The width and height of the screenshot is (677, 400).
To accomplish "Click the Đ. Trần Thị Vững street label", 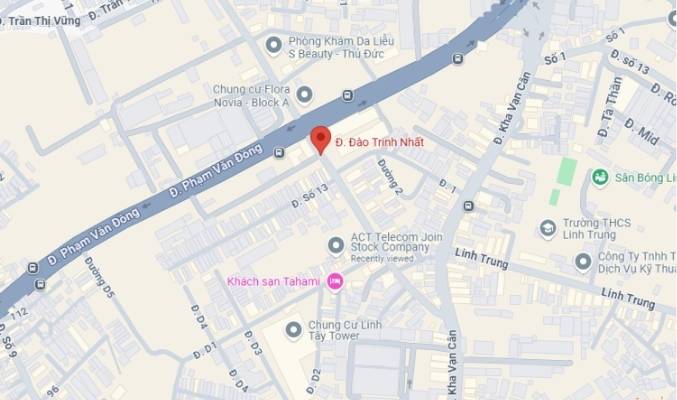I will click(40, 21).
